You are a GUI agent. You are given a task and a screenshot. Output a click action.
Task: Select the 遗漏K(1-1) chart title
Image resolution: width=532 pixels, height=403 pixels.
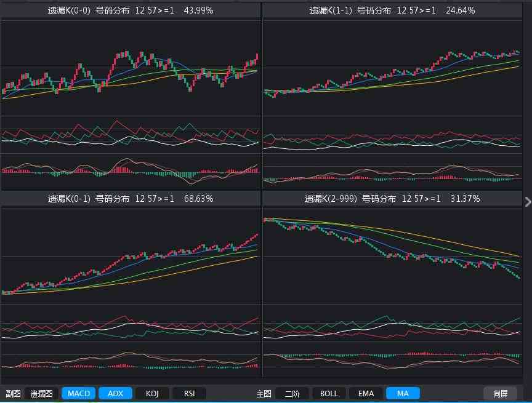click(331, 10)
